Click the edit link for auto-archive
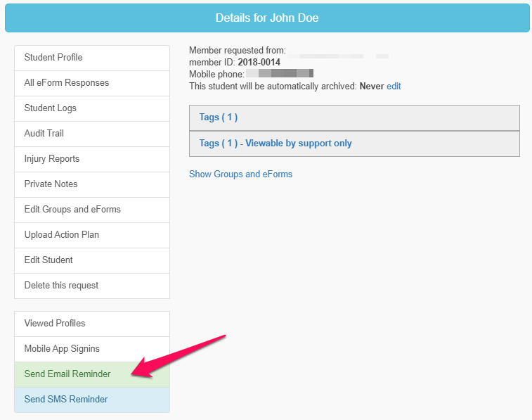Image resolution: width=532 pixels, height=420 pixels. (394, 87)
